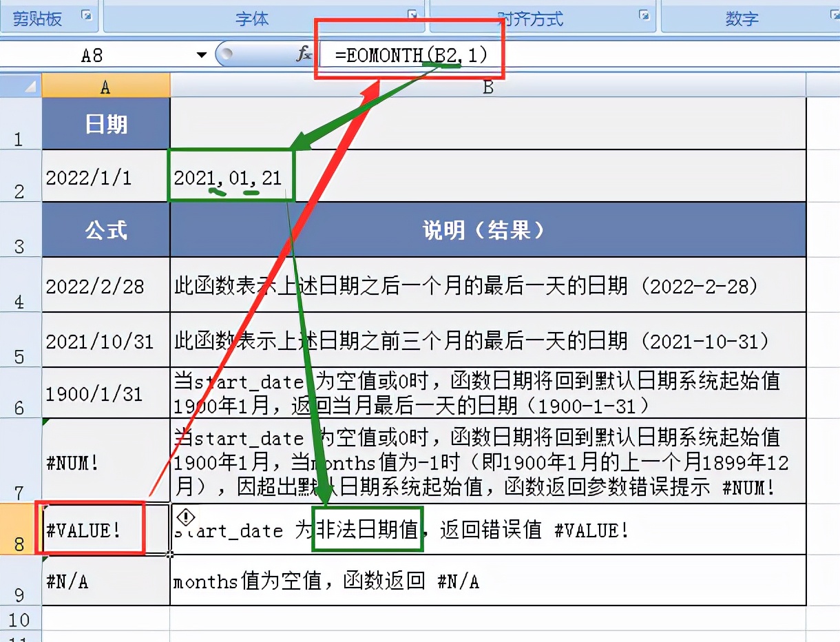
Task: Open the Alignment group dialog launcher
Action: point(644,15)
